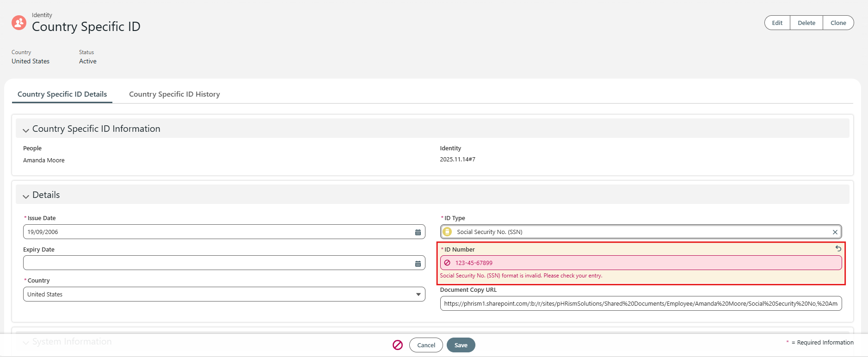Click the invalid icon inside ID Number field
This screenshot has height=357, width=868.
pos(447,263)
